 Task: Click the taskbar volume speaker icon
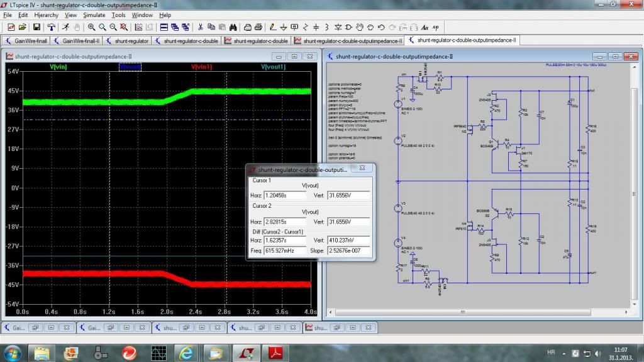click(x=598, y=353)
